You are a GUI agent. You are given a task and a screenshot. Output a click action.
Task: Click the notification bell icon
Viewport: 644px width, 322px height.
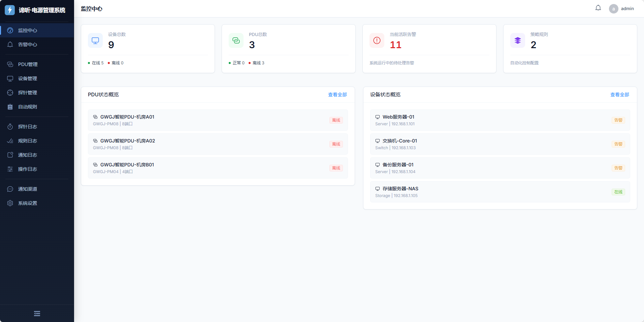point(598,8)
